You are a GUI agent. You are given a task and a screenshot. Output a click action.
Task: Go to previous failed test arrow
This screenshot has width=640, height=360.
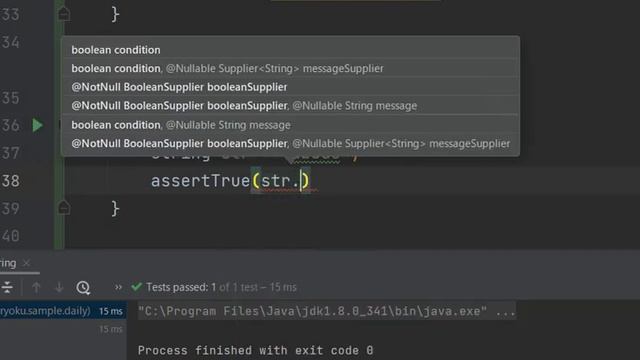tap(36, 287)
